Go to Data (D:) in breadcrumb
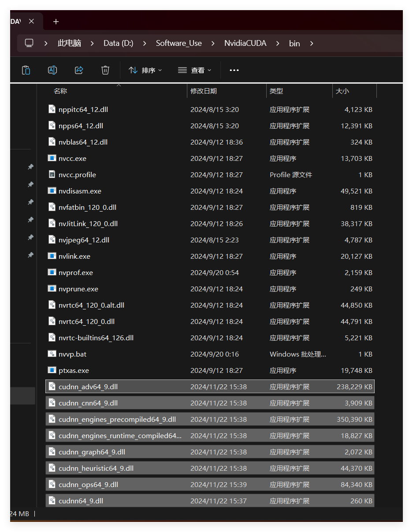The width and height of the screenshot is (413, 532). 118,43
